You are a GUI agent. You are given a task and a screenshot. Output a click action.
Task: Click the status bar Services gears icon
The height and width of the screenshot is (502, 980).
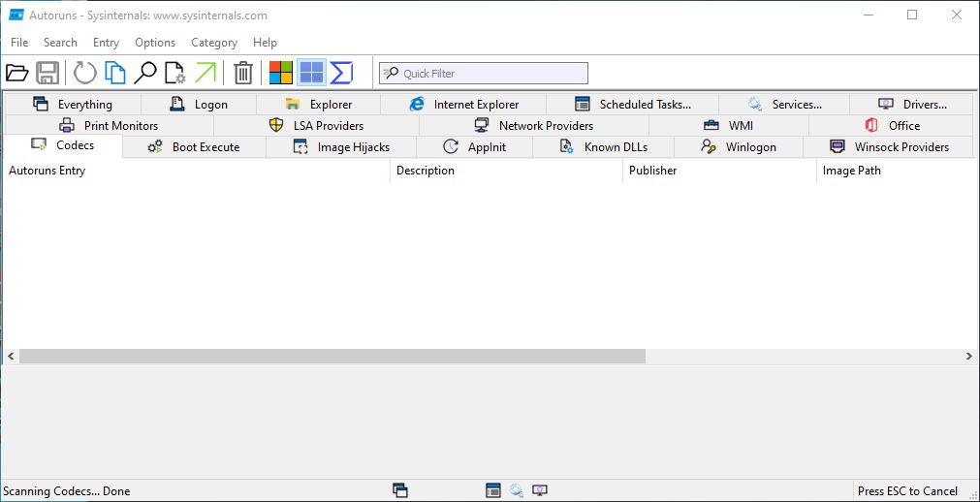[517, 490]
